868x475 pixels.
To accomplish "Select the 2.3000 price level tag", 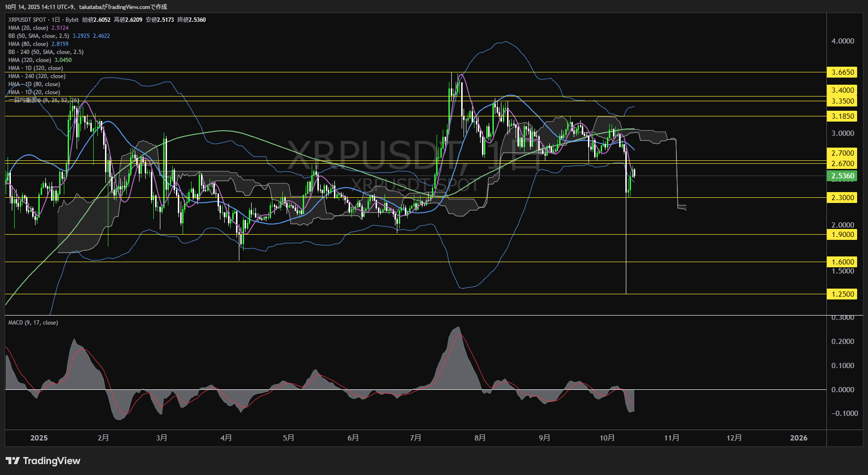I will coord(842,198).
